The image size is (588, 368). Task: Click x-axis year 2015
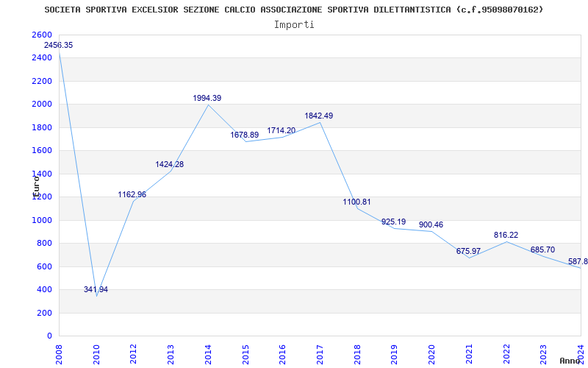(x=245, y=355)
